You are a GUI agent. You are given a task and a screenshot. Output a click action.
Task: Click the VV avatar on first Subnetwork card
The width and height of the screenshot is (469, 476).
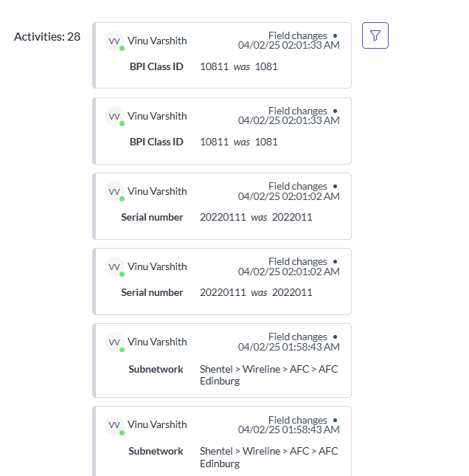pyautogui.click(x=114, y=342)
